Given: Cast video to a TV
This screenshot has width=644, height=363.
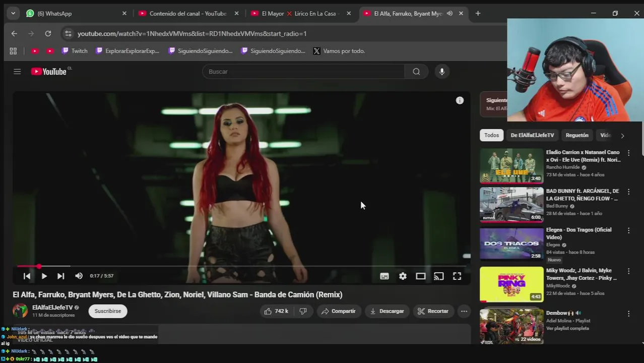Looking at the screenshot, I should (x=439, y=276).
